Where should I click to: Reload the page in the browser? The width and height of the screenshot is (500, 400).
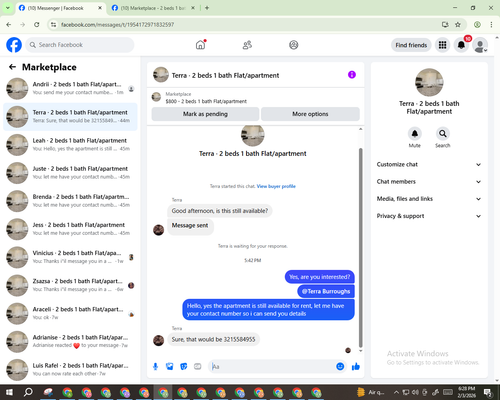pos(37,25)
